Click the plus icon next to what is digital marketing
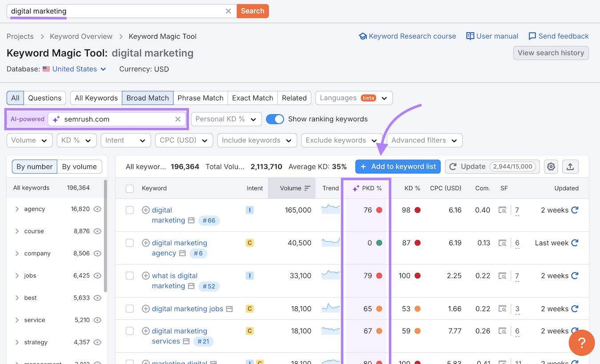Screen dimensions: 600x364 (x=145, y=276)
